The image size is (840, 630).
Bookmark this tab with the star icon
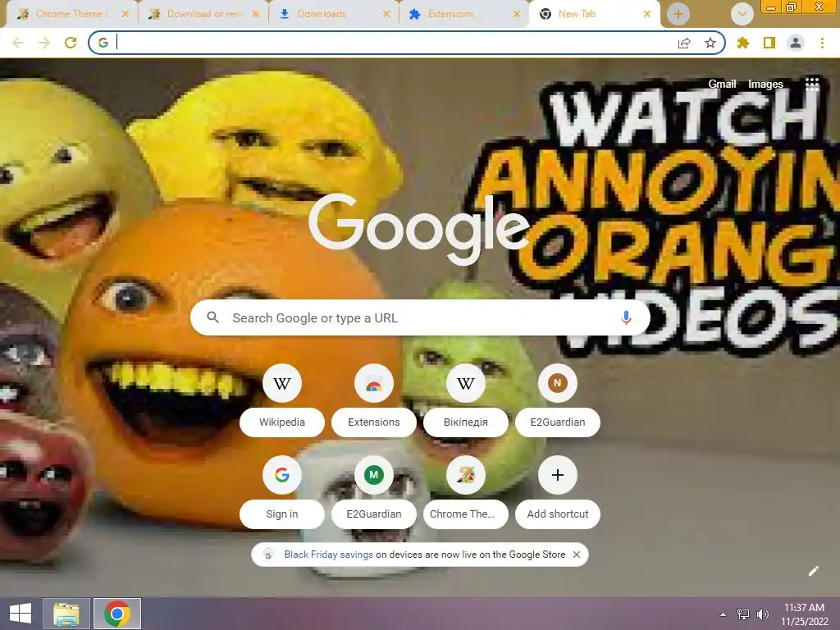point(710,43)
